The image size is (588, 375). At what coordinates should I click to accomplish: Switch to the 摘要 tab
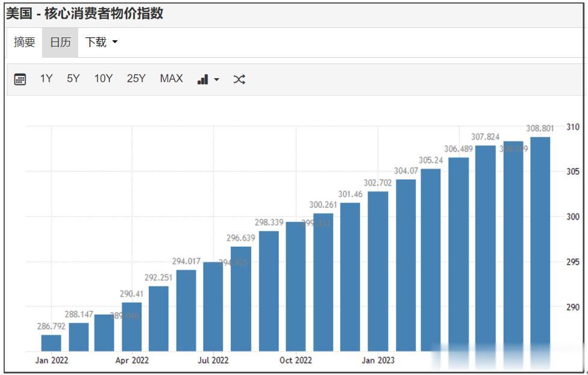pyautogui.click(x=25, y=42)
